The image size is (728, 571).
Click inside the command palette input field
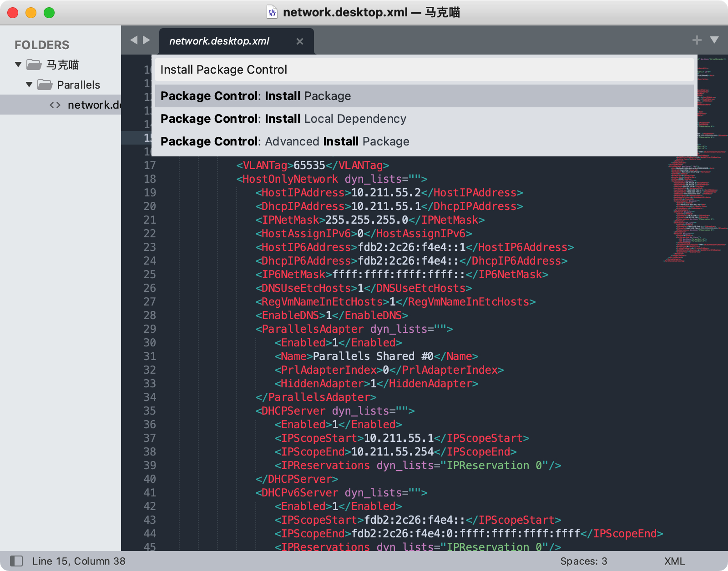point(409,70)
